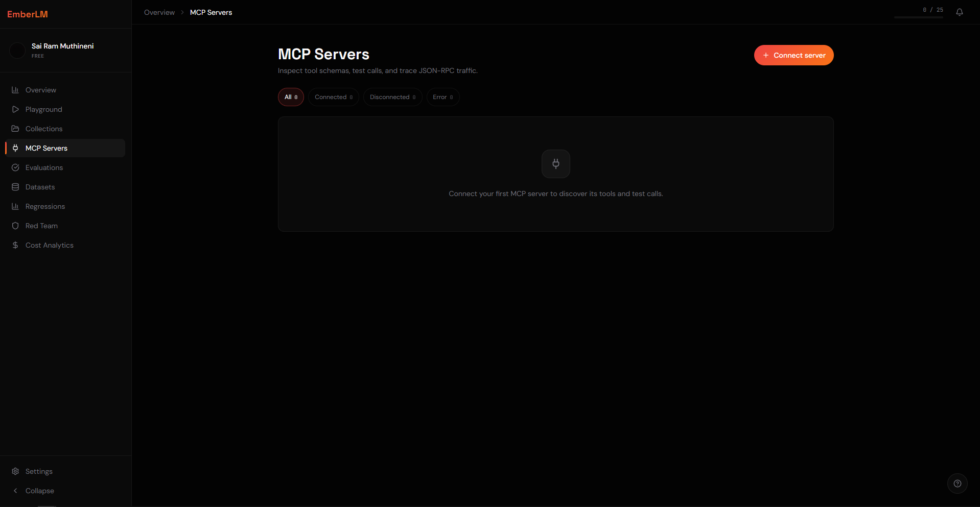The height and width of the screenshot is (507, 980).
Task: Open Settings from sidebar
Action: coord(65,471)
